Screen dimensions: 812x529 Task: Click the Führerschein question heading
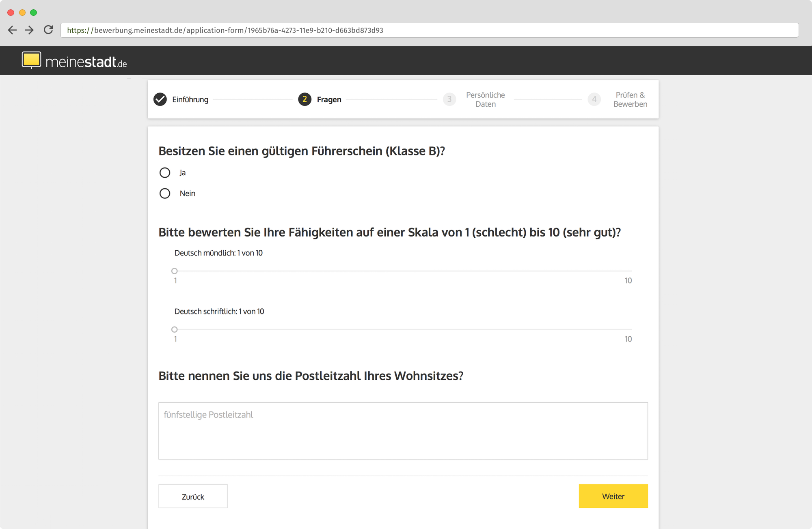(302, 151)
